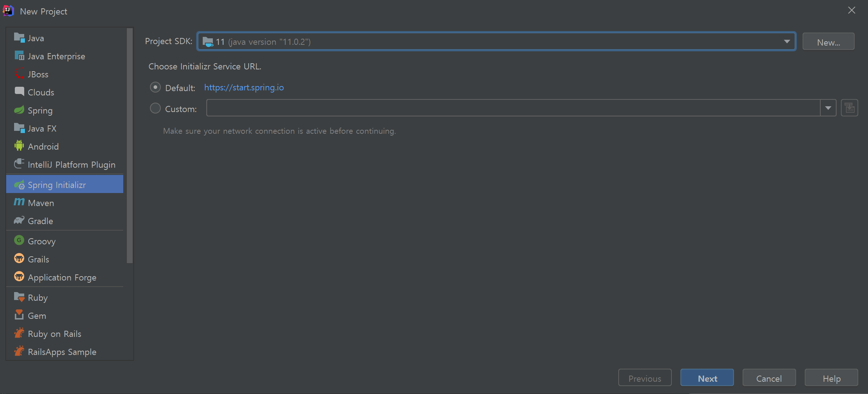868x394 pixels.
Task: Select the Default service URL radio button
Action: [x=155, y=87]
